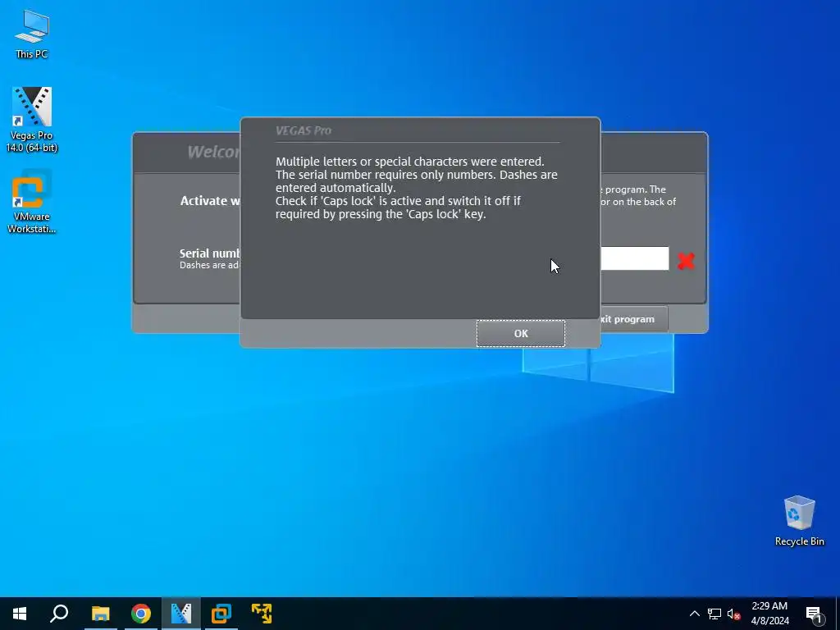Select VMware Workstation desktop shortcut
Screen dimensions: 840x630
(32, 202)
